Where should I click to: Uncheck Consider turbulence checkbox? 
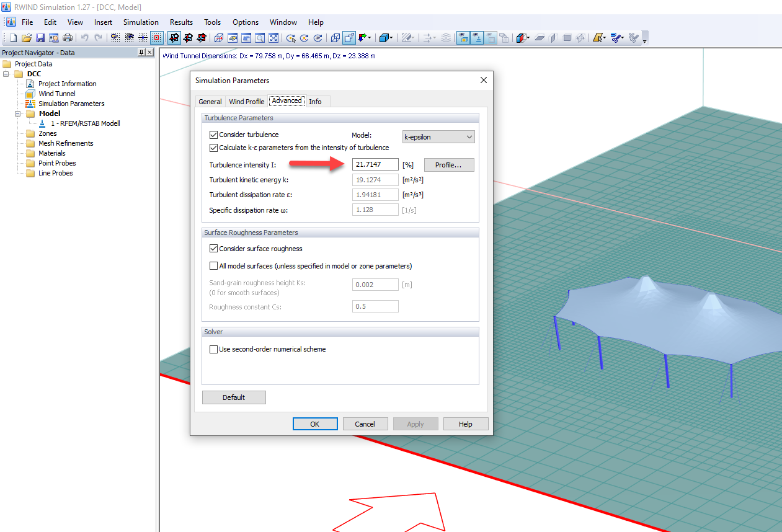coord(214,135)
